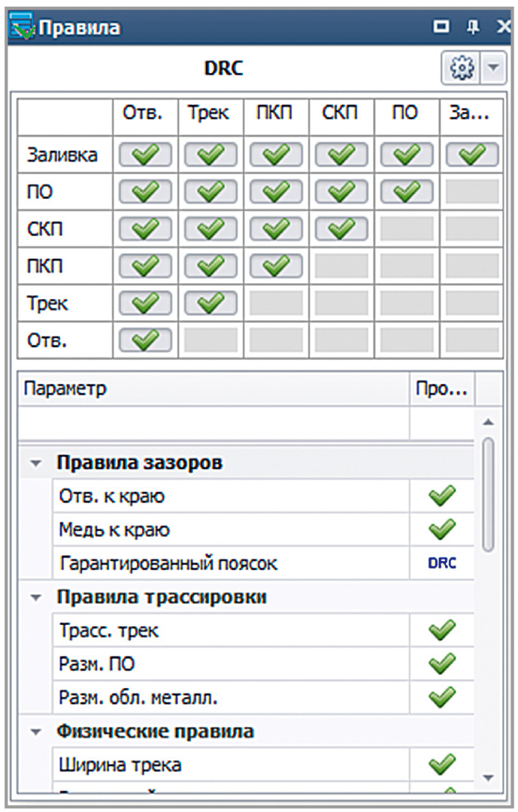Toggle the Заливка to Отв. clearance check
The image size is (518, 812).
tap(145, 155)
